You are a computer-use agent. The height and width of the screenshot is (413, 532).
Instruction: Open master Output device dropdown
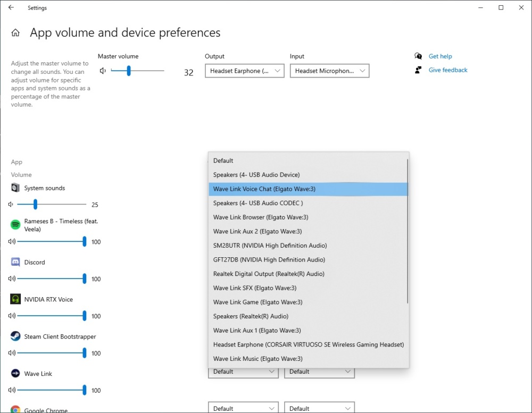click(244, 71)
